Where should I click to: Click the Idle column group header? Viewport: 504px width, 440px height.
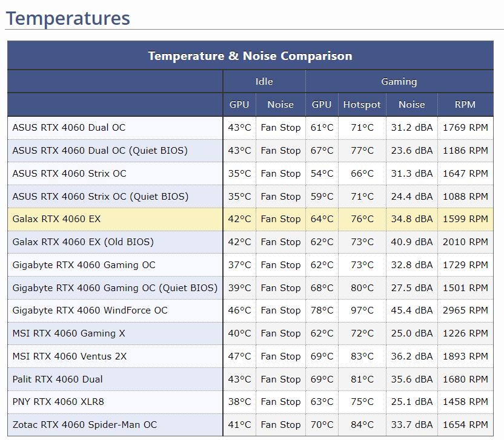[x=264, y=82]
